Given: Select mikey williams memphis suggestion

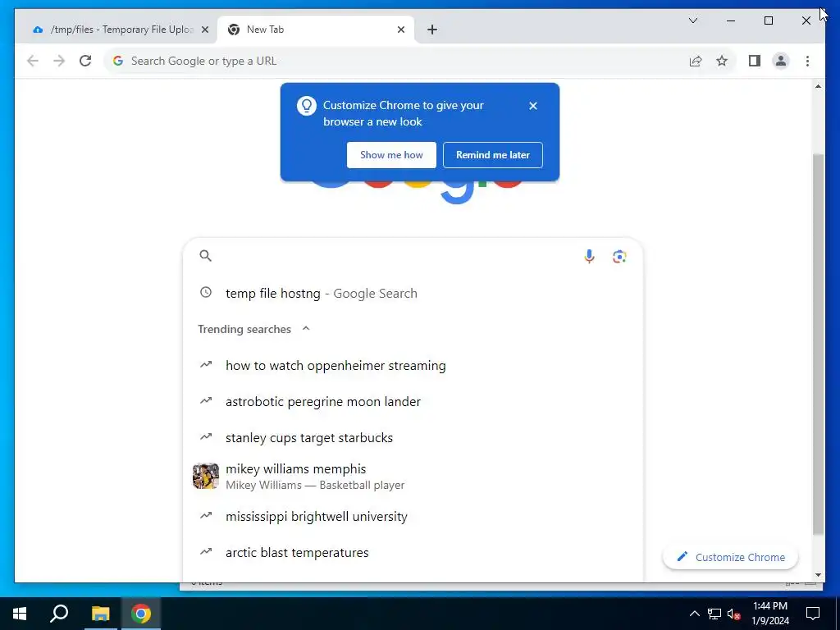Looking at the screenshot, I should 413,477.
